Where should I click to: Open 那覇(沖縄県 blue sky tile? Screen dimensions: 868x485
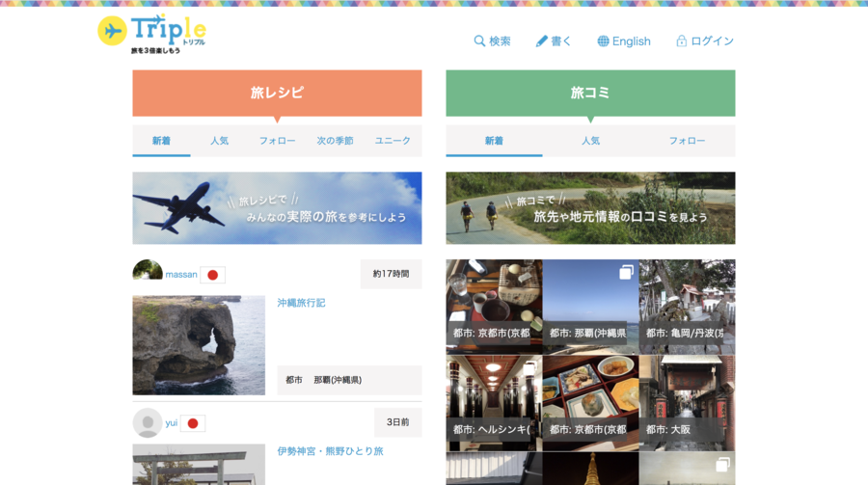click(590, 307)
